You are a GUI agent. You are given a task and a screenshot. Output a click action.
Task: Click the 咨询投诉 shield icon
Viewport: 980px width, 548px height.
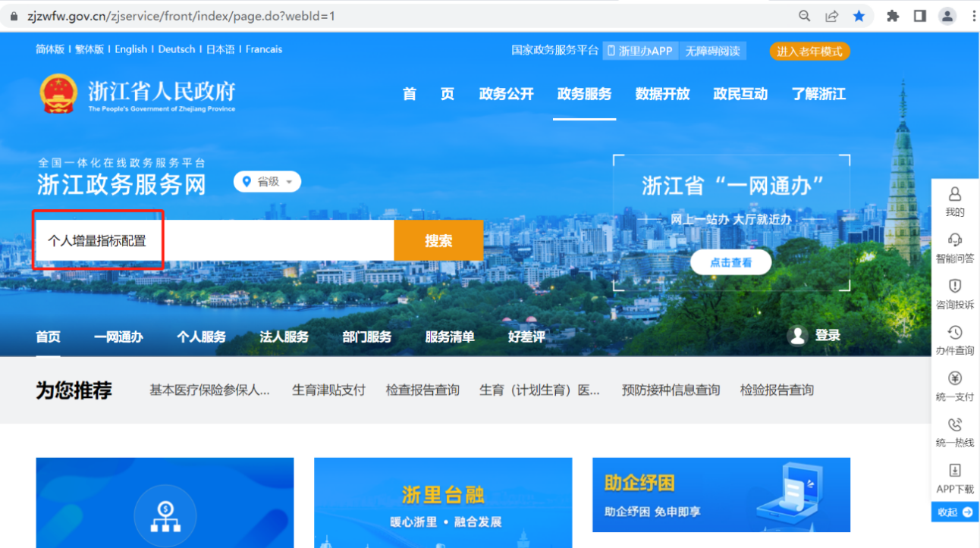tap(955, 287)
